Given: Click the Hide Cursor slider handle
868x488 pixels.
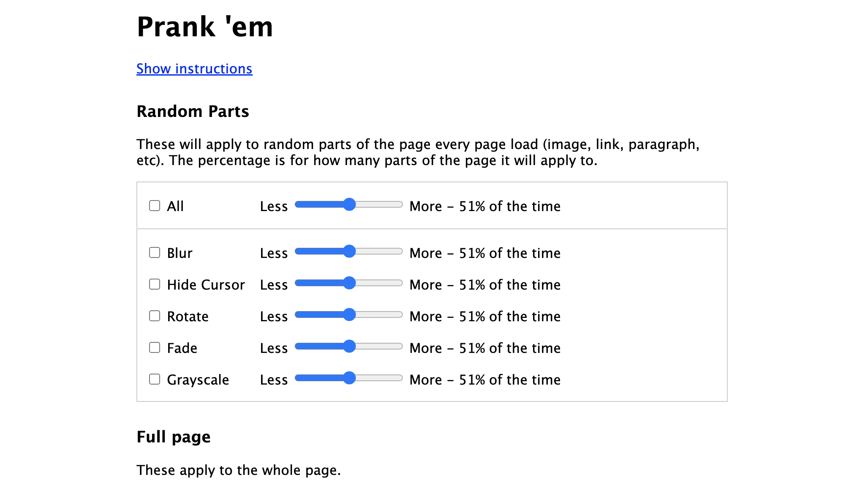Looking at the screenshot, I should 349,283.
